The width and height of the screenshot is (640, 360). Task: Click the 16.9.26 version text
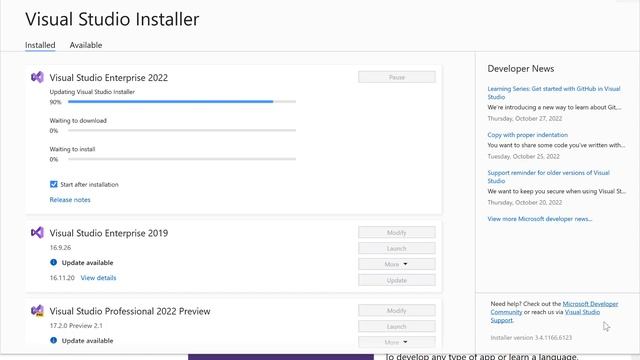click(60, 247)
